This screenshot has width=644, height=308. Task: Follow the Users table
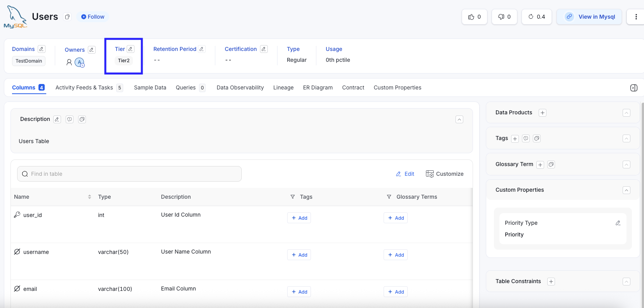click(x=93, y=17)
